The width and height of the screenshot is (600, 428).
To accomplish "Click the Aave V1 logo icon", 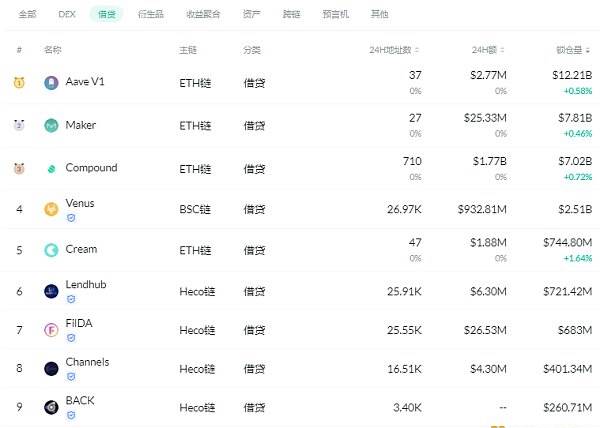I will click(x=51, y=83).
